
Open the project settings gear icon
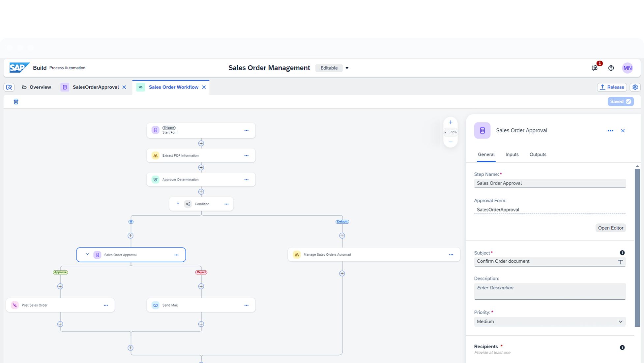pyautogui.click(x=635, y=87)
